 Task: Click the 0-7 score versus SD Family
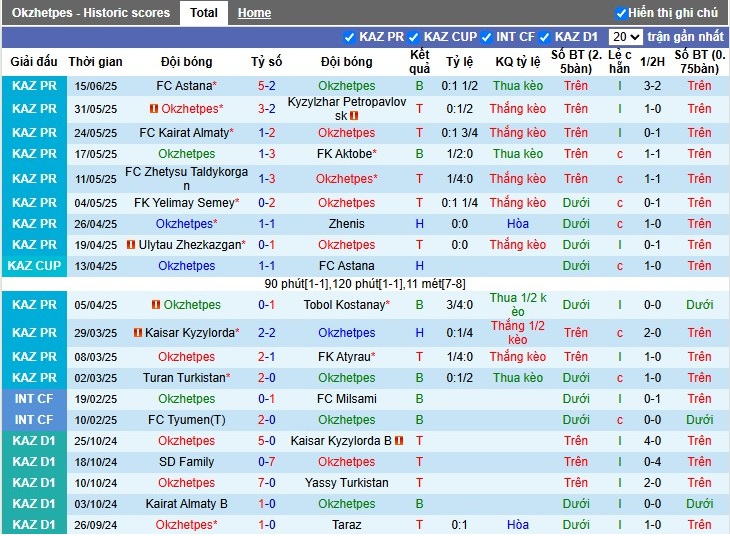click(267, 461)
